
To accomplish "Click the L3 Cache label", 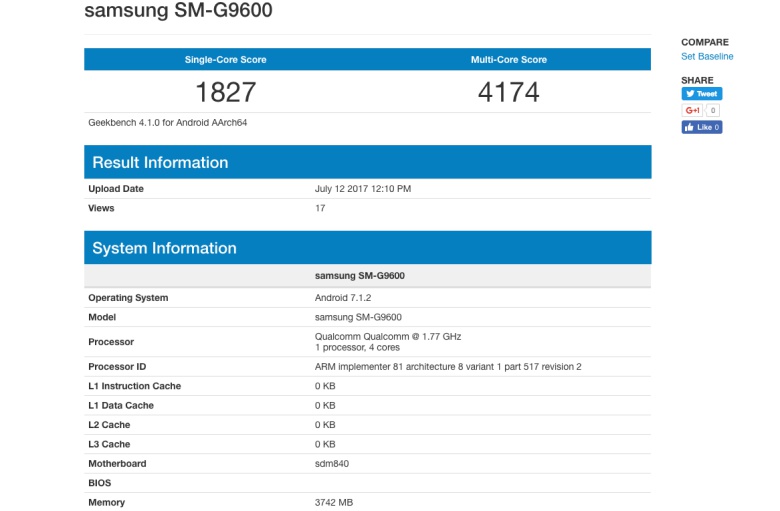I will click(109, 444).
